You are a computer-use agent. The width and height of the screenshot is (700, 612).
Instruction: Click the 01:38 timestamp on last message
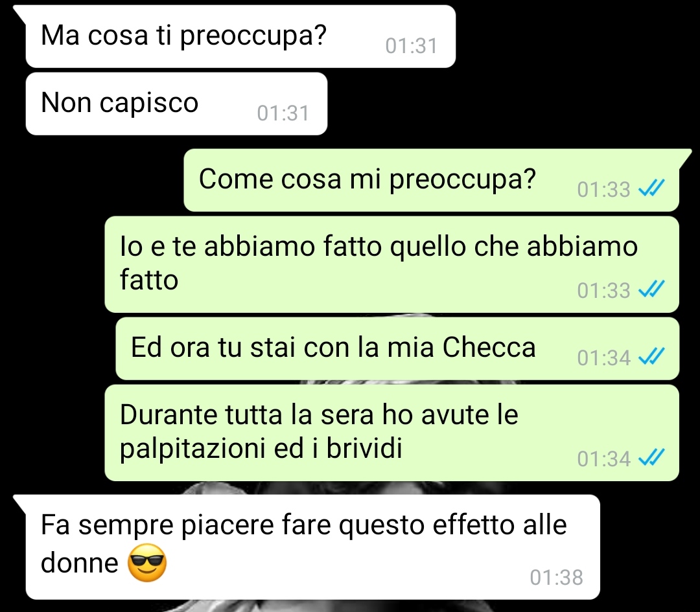point(556,577)
